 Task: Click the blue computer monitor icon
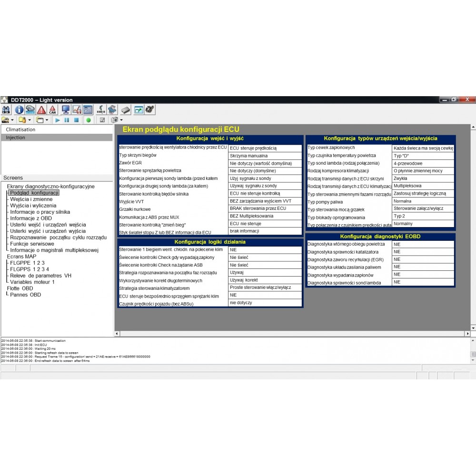pos(66,110)
